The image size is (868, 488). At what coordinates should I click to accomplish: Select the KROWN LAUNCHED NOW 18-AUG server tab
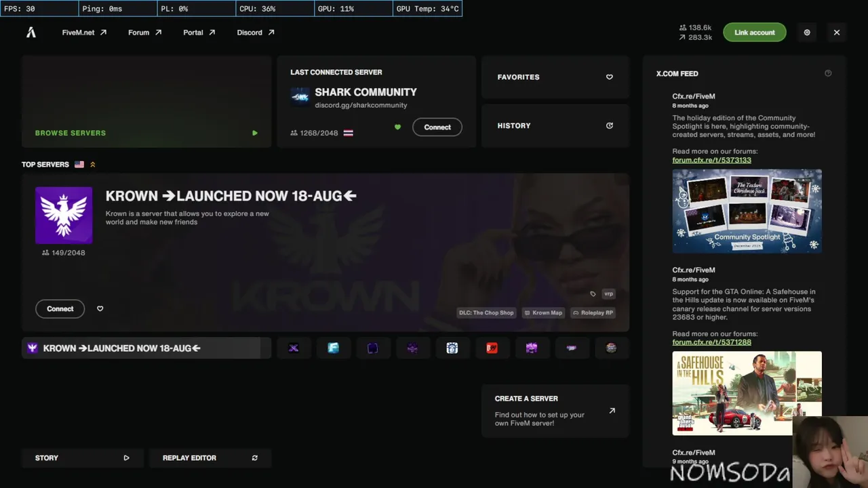146,348
